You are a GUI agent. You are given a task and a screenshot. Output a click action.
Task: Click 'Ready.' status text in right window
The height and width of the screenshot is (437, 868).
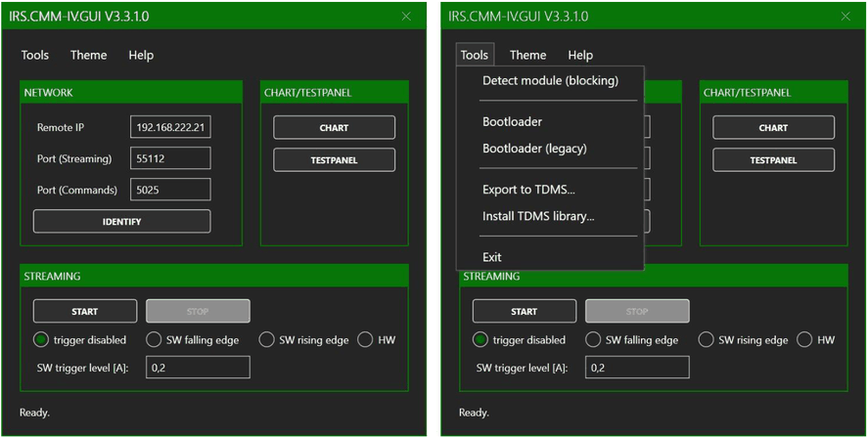(x=475, y=413)
